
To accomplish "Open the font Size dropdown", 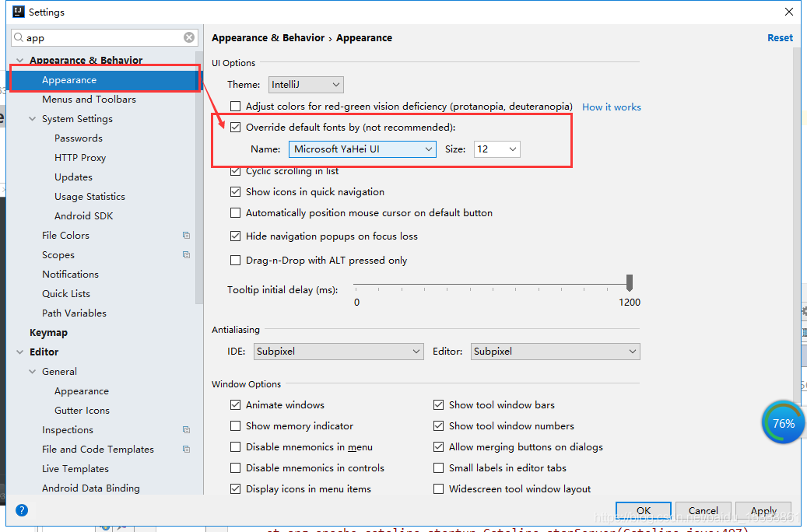I will click(x=496, y=149).
